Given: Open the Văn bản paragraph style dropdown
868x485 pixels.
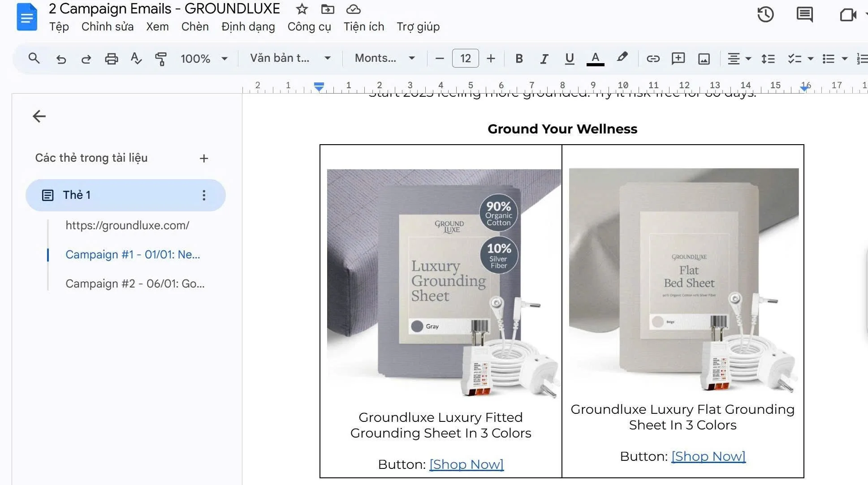Looking at the screenshot, I should [x=290, y=58].
